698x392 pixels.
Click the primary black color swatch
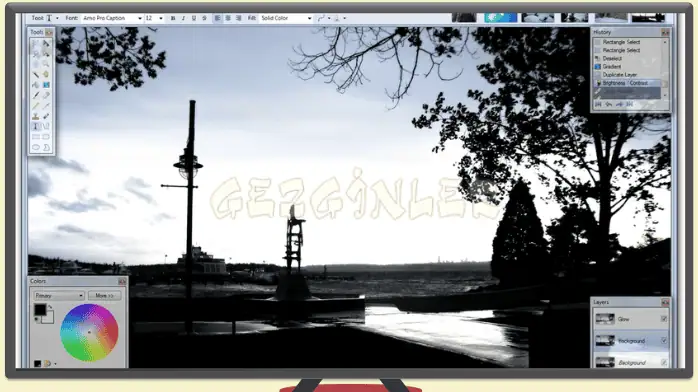[x=40, y=310]
